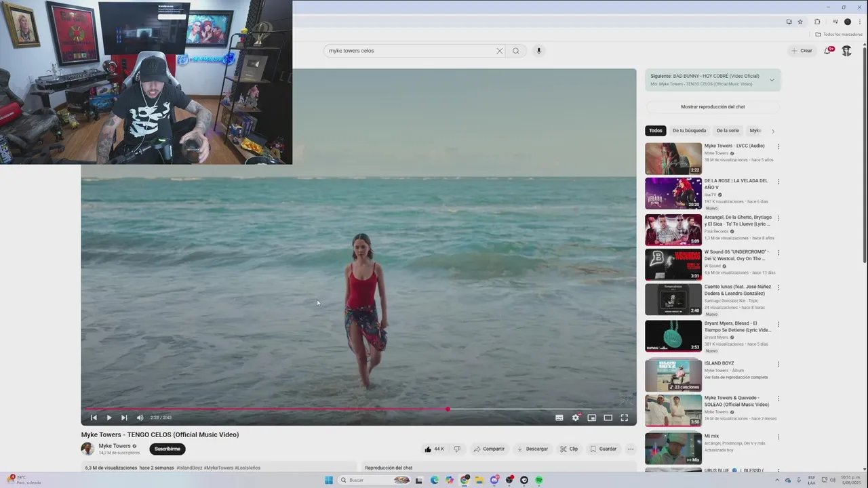Select the De tu búsqueda chip
This screenshot has height=488, width=868.
tap(689, 131)
